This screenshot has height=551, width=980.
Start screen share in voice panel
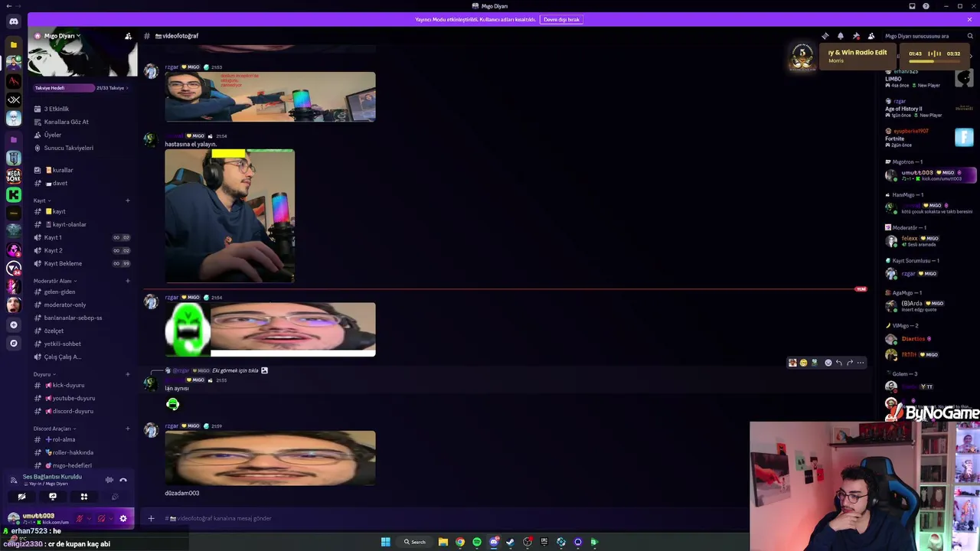(x=53, y=497)
